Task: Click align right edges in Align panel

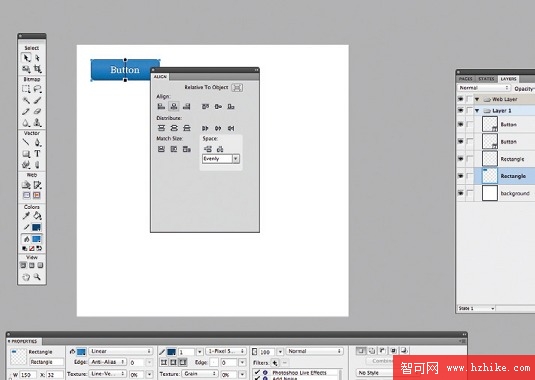Action: (x=186, y=106)
